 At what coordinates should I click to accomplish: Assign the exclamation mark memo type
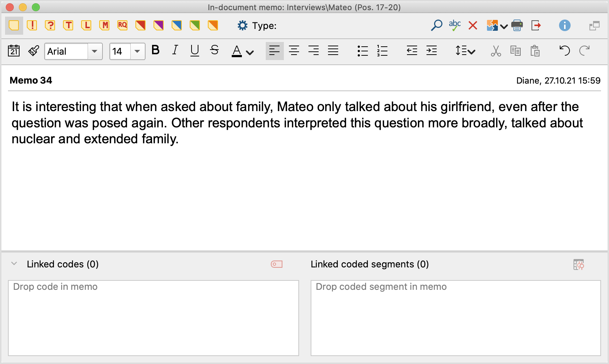coord(32,25)
